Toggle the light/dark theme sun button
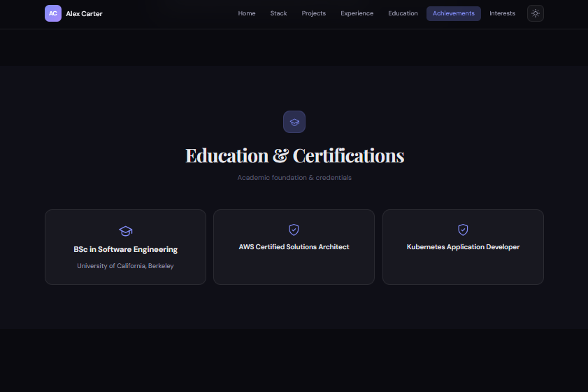This screenshot has height=392, width=588. 535,13
